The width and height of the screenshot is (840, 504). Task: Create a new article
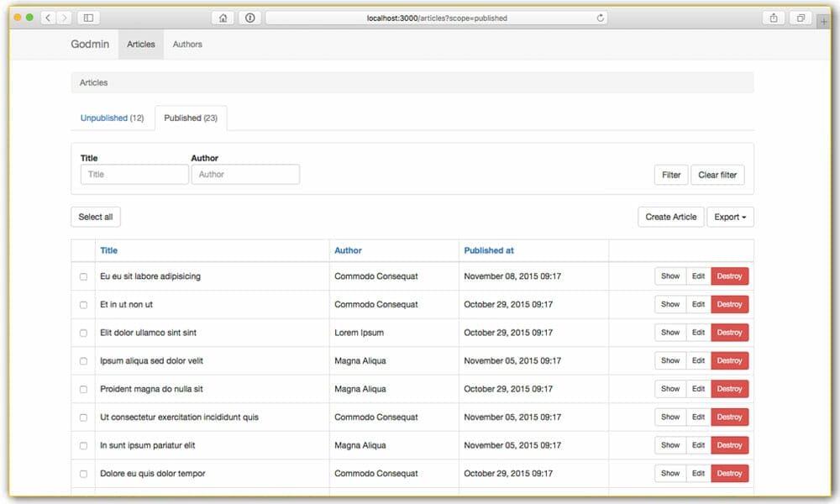tap(670, 217)
